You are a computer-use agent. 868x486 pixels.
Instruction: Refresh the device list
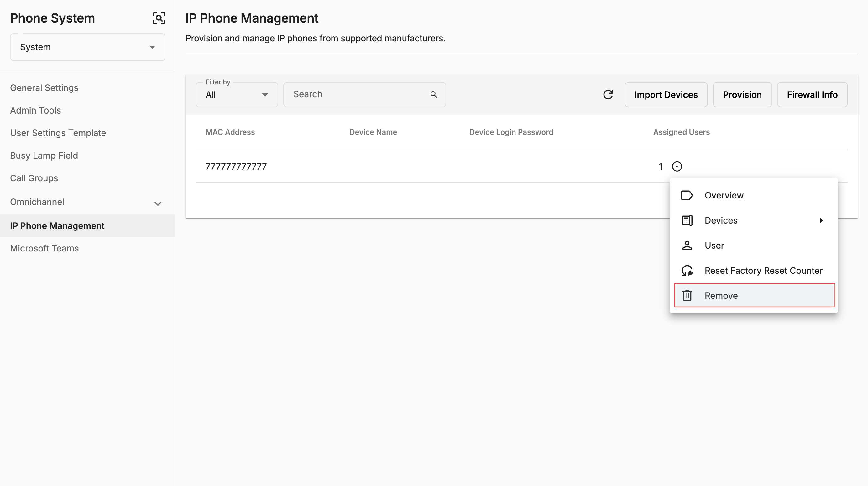608,95
